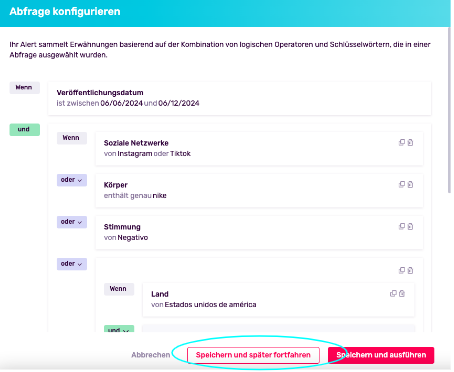Click the dialog's vertical scrollbar
This screenshot has width=454, height=372.
(449, 110)
